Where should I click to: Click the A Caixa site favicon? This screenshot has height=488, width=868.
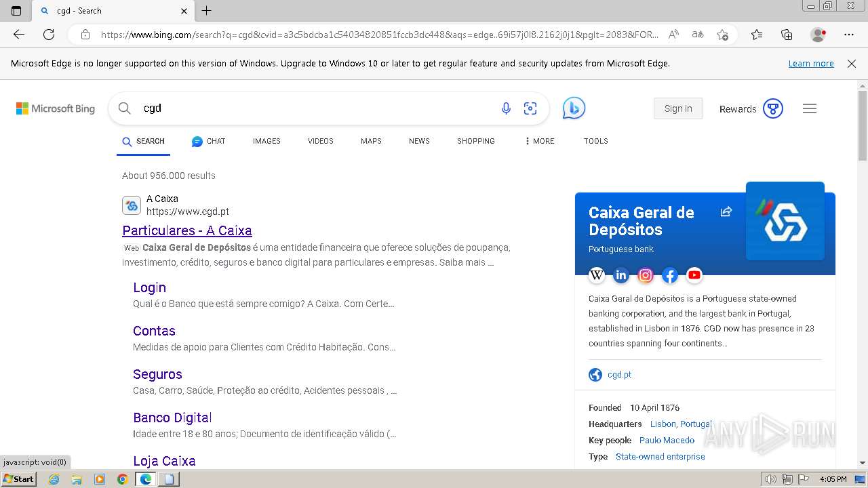(x=132, y=205)
